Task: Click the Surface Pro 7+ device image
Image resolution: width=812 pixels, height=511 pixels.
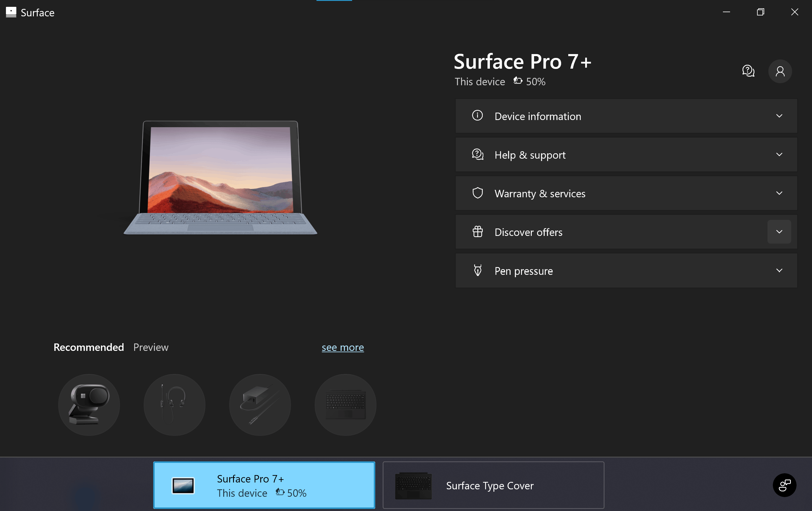Action: click(220, 178)
